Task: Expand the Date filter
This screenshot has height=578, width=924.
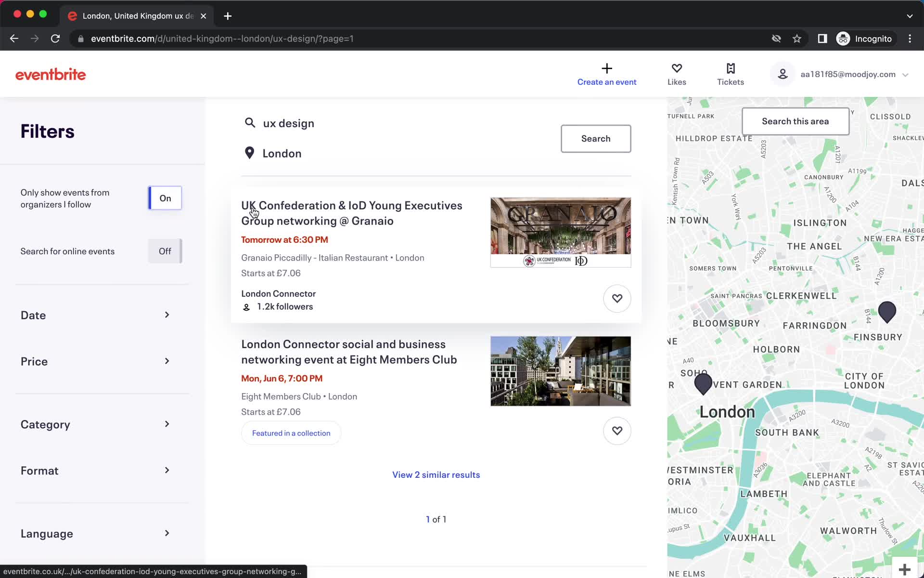Action: point(95,315)
